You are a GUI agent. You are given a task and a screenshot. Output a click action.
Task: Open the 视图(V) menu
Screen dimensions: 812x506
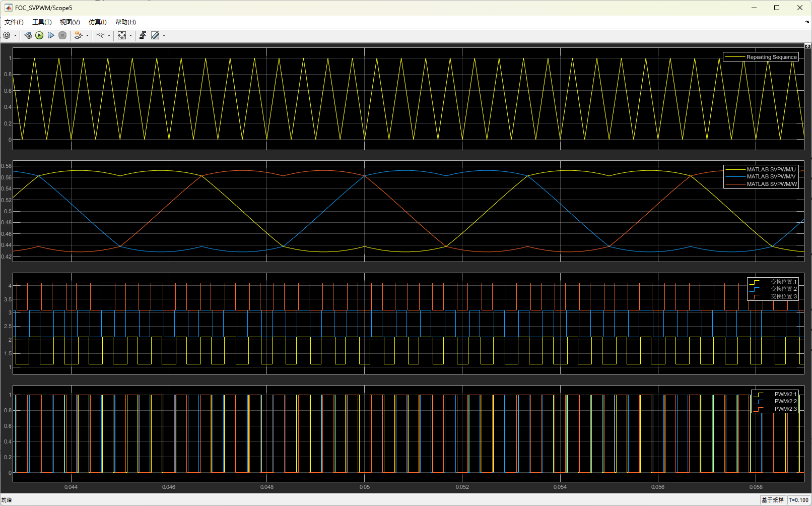click(x=70, y=22)
